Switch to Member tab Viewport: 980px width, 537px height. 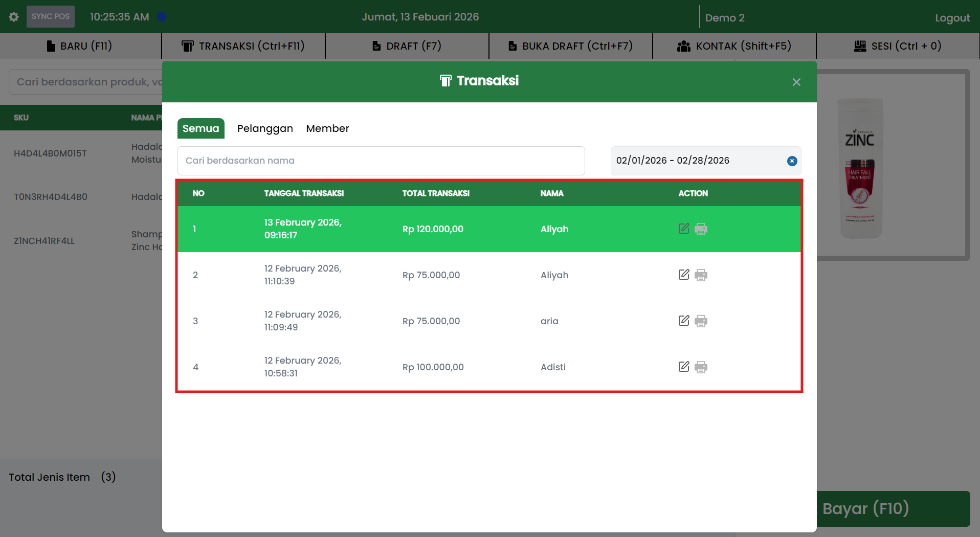[327, 128]
